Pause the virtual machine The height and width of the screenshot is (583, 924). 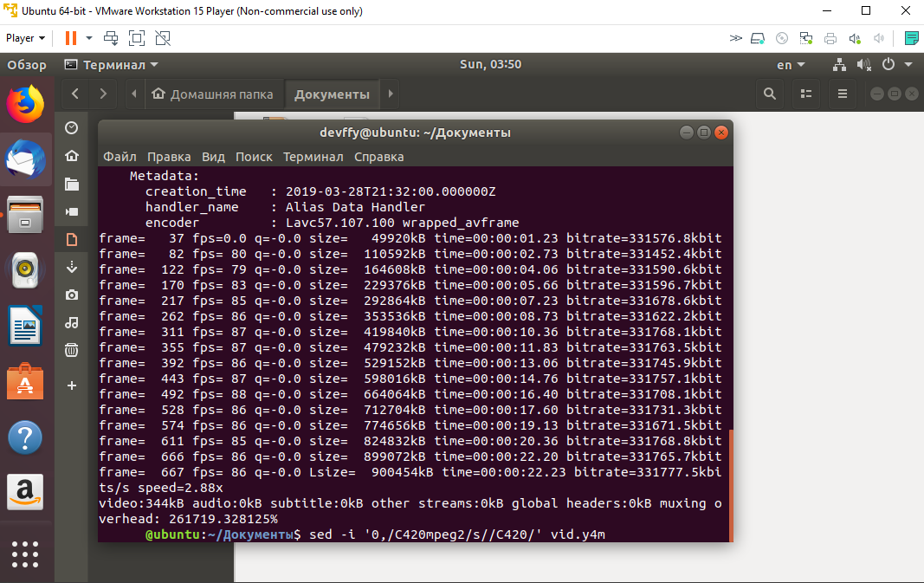tap(70, 38)
